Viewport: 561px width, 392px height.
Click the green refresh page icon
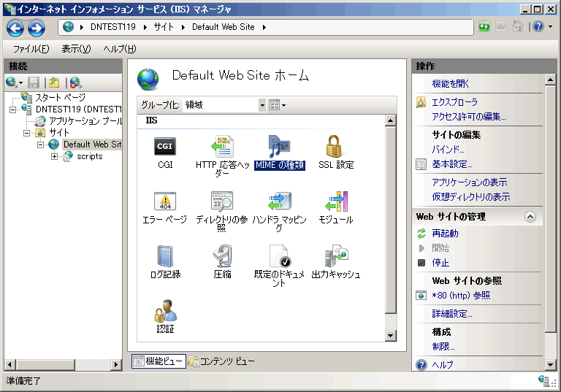pyautogui.click(x=484, y=26)
